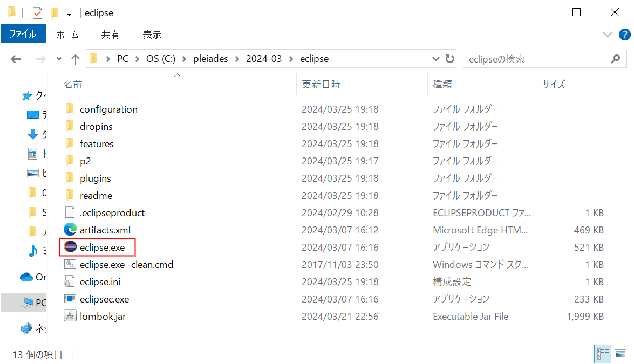Navigate to OS (C:) in address bar
Image resolution: width=634 pixels, height=364 pixels.
coord(161,59)
